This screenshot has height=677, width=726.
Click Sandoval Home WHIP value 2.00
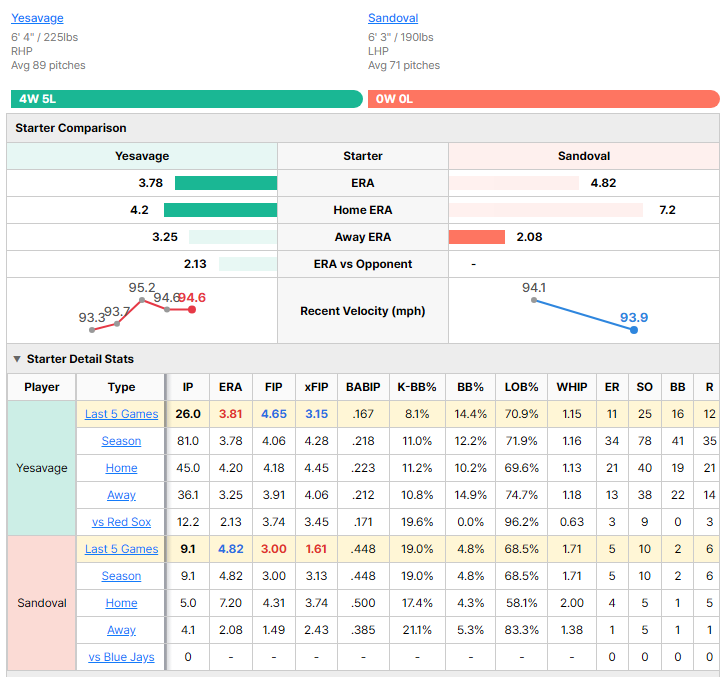(x=572, y=603)
